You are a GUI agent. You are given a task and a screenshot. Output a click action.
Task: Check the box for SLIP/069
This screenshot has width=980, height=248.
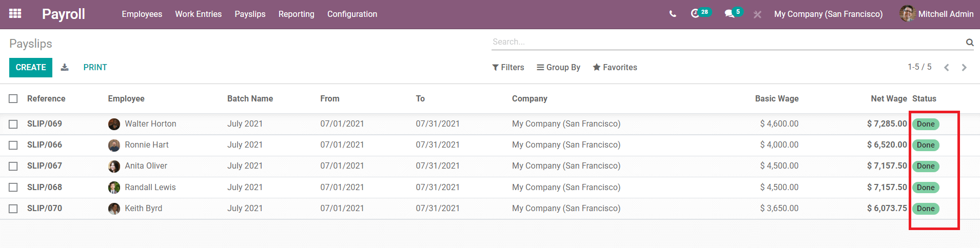[x=13, y=124]
